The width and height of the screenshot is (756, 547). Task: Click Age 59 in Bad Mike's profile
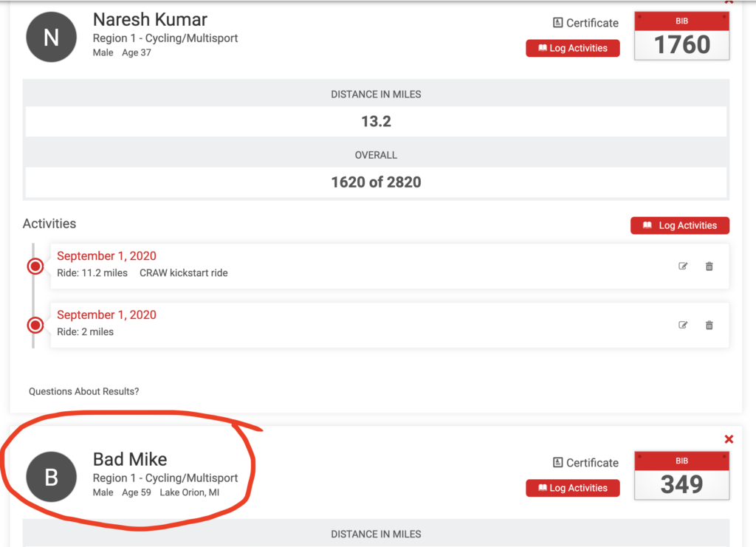[137, 492]
